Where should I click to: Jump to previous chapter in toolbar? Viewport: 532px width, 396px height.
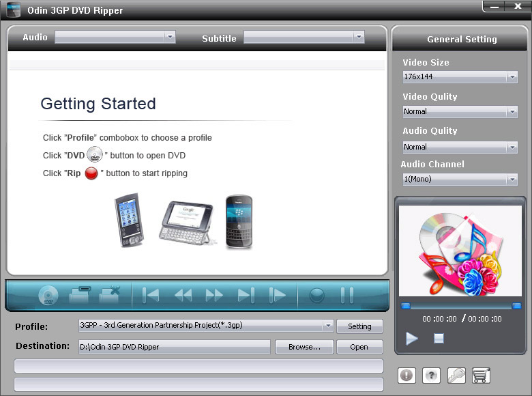(x=151, y=295)
